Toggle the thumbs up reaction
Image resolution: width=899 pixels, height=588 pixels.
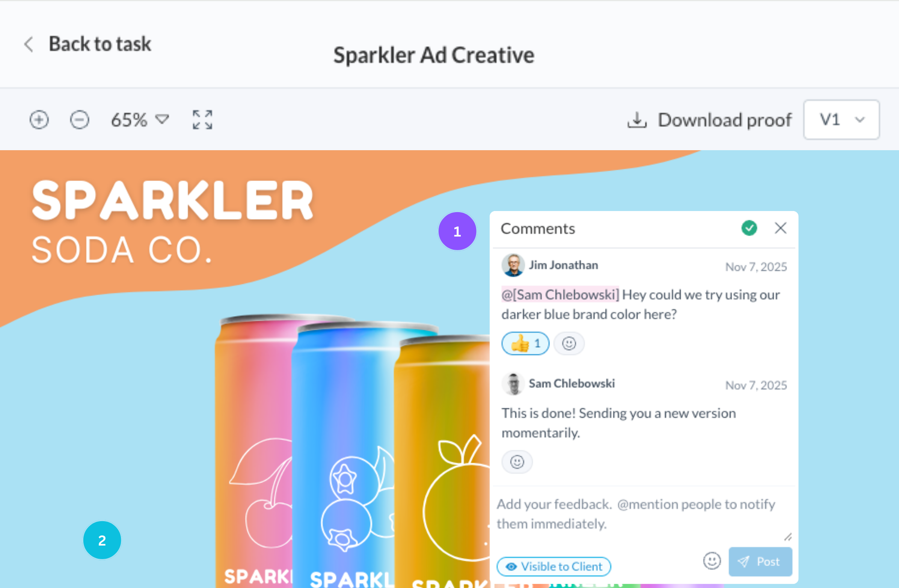tap(525, 344)
